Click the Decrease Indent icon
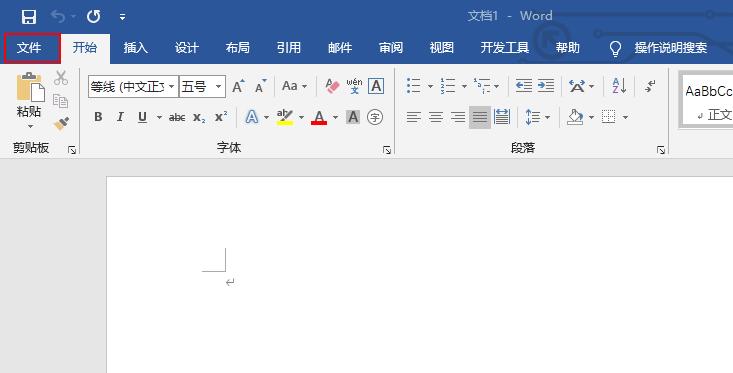 (524, 86)
